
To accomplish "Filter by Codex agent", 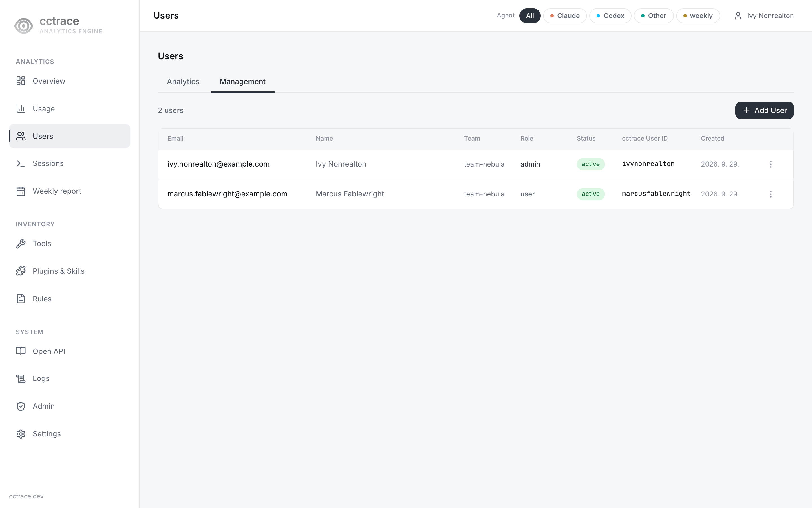I will (610, 16).
